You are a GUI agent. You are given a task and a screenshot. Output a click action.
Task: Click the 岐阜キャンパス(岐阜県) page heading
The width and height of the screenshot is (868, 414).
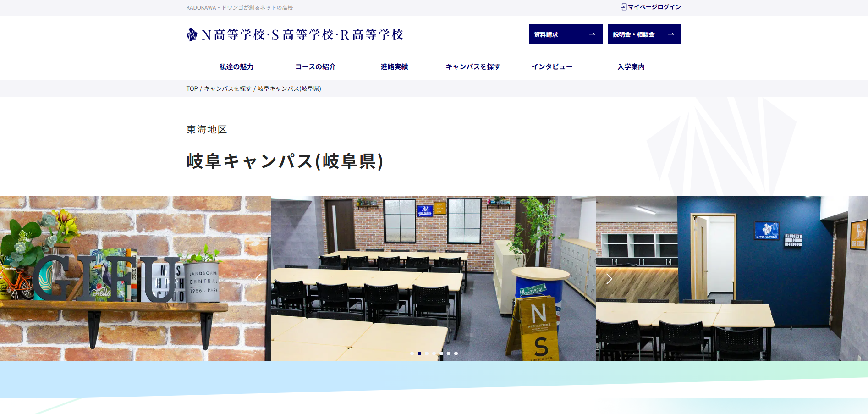tap(285, 161)
